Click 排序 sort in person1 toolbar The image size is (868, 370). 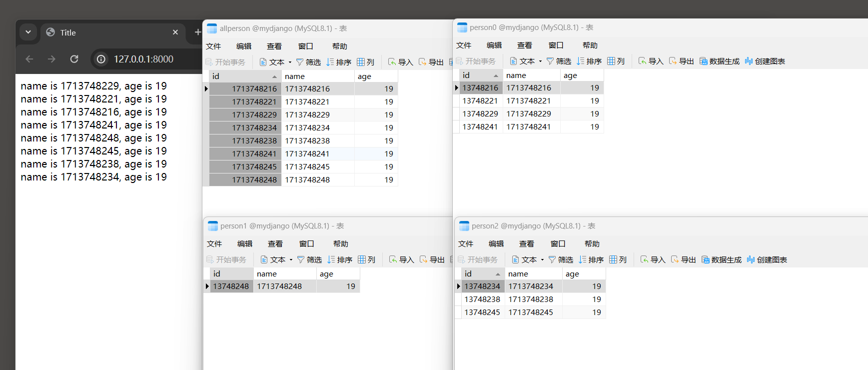coord(340,259)
